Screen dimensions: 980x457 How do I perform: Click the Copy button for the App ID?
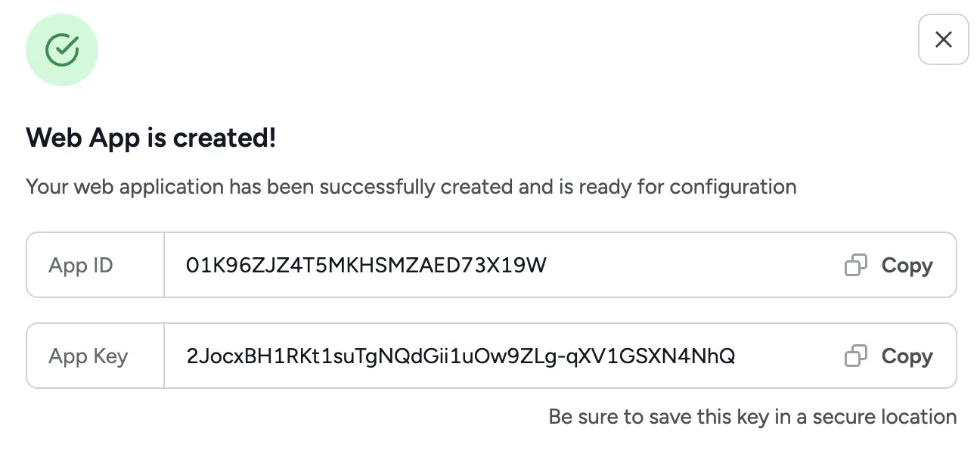coord(907,266)
